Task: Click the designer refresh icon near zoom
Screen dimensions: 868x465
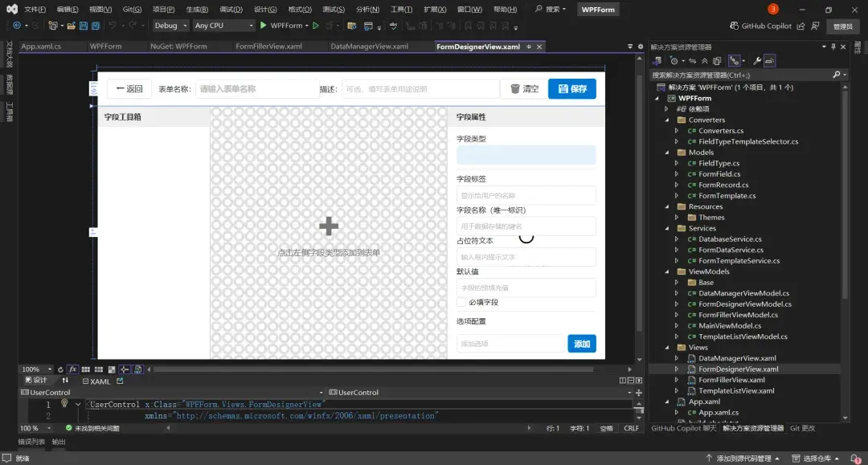Action: (x=60, y=369)
